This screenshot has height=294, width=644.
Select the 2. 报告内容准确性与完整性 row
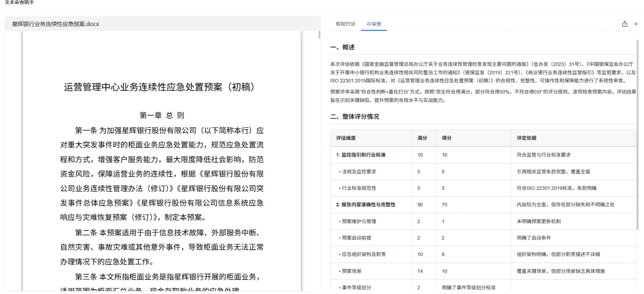point(366,205)
